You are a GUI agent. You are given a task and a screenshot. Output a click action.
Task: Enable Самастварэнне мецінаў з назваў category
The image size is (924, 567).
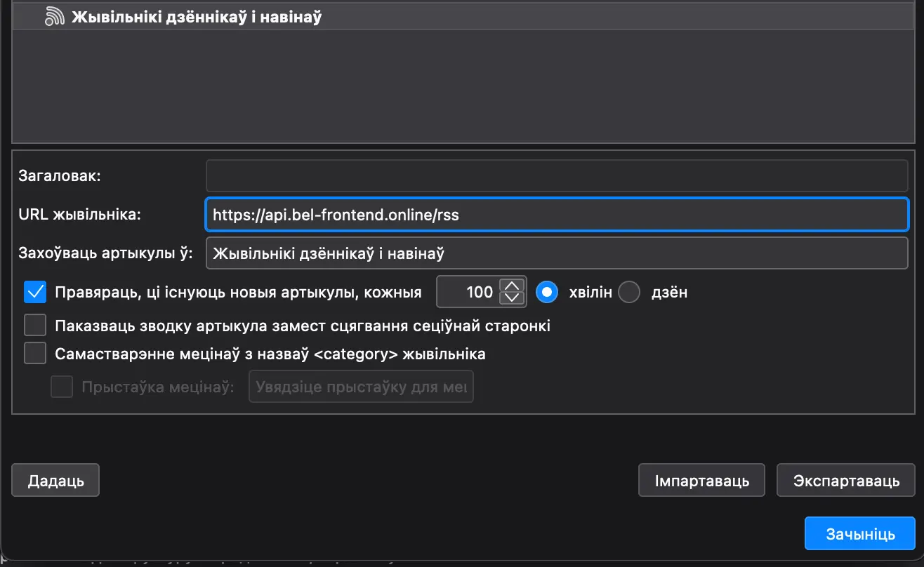[x=34, y=353]
